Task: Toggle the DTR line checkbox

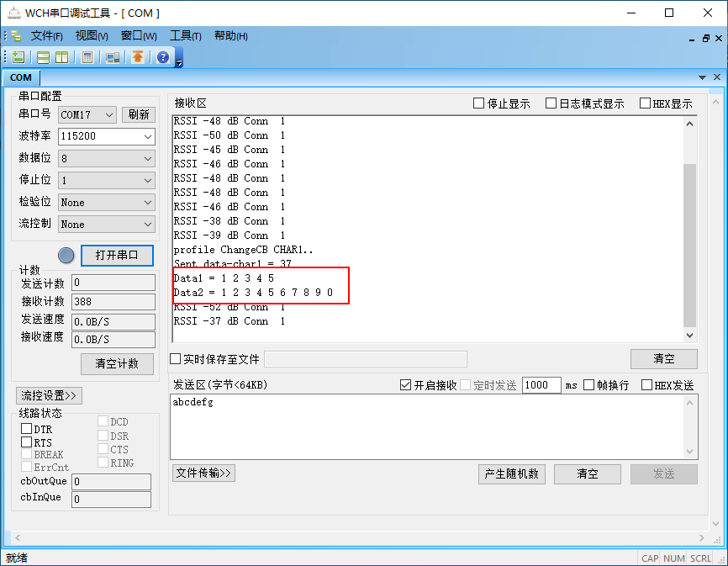Action: coord(26,429)
